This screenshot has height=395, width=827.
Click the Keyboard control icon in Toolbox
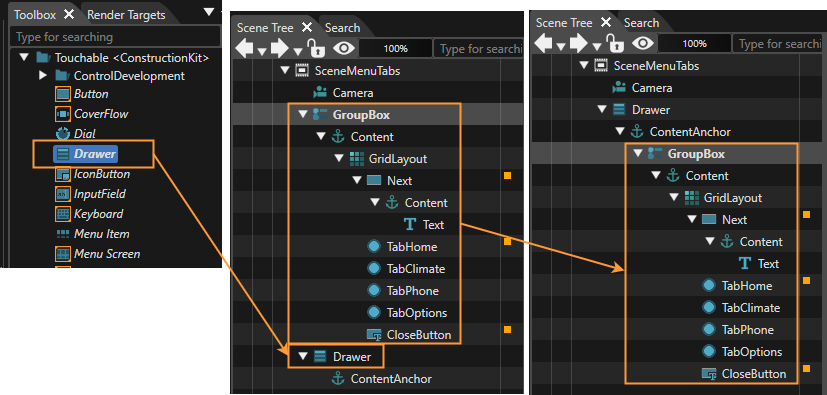(63, 214)
